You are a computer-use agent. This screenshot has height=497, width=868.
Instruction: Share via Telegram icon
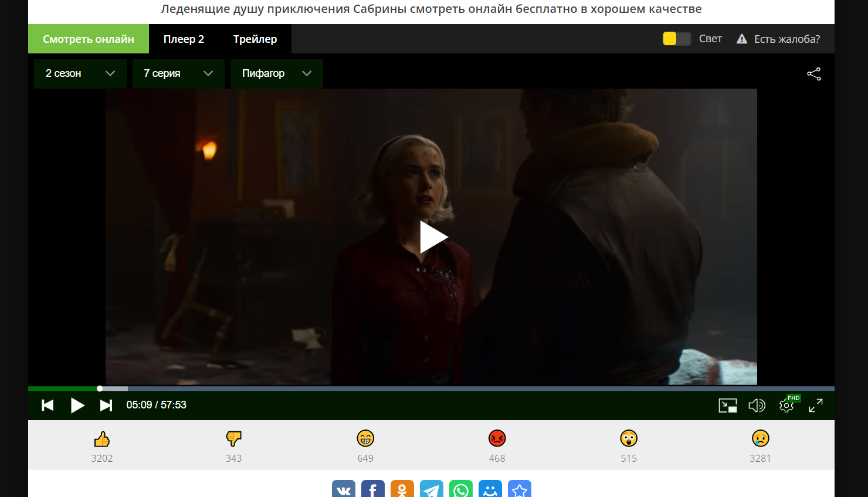tap(432, 489)
